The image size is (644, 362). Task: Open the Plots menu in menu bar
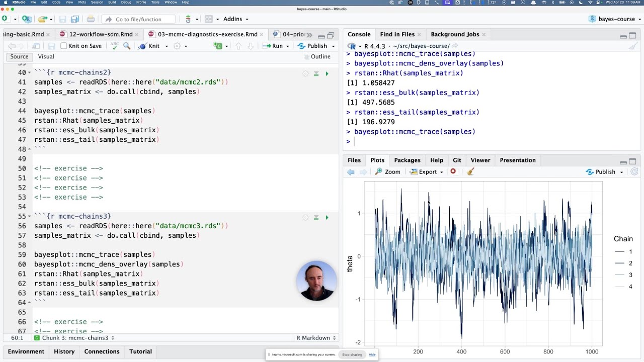[x=82, y=3]
